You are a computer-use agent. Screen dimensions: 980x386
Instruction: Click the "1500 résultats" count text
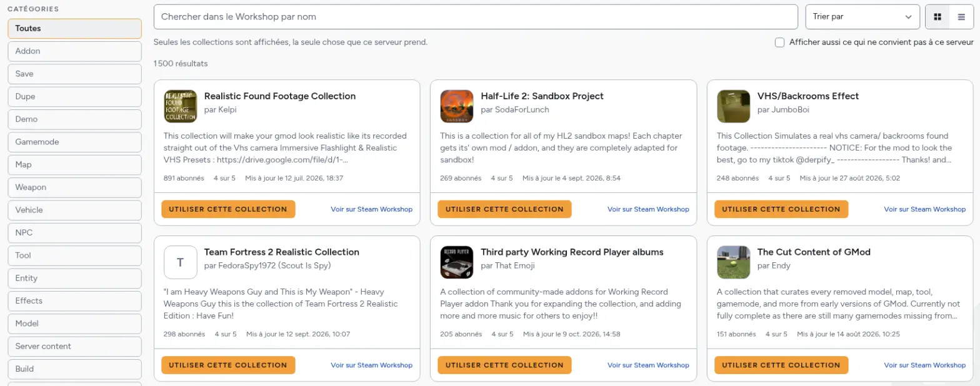pyautogui.click(x=181, y=64)
